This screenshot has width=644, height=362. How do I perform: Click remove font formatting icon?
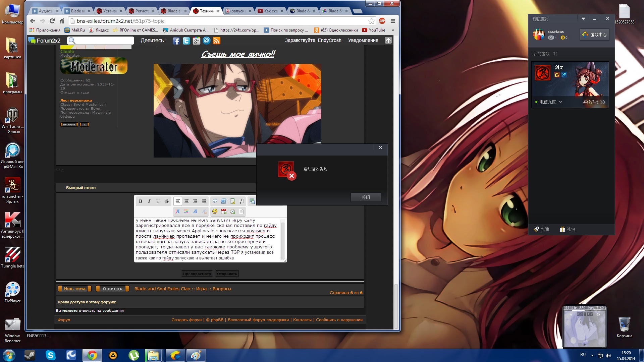pos(204,212)
